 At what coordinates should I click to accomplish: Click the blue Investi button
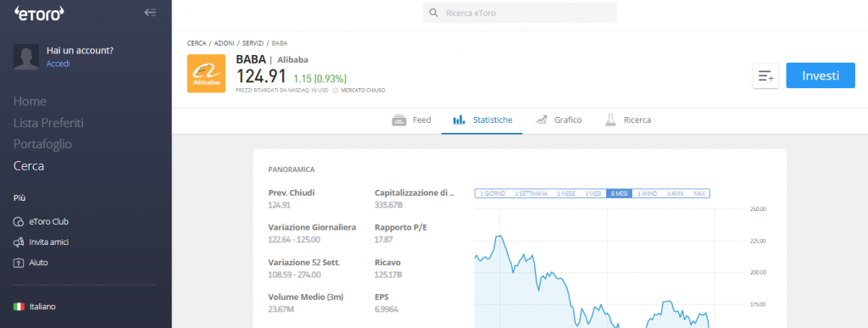click(x=821, y=75)
